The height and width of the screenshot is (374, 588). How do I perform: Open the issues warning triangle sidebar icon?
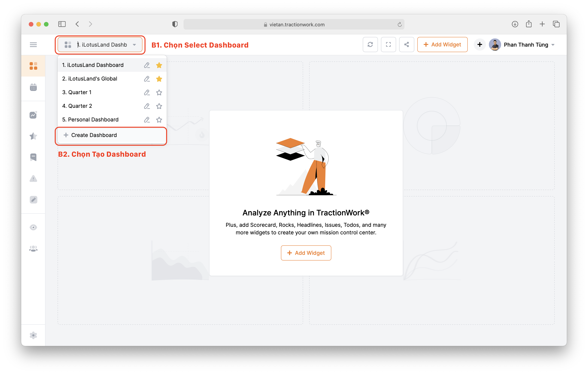click(x=33, y=179)
